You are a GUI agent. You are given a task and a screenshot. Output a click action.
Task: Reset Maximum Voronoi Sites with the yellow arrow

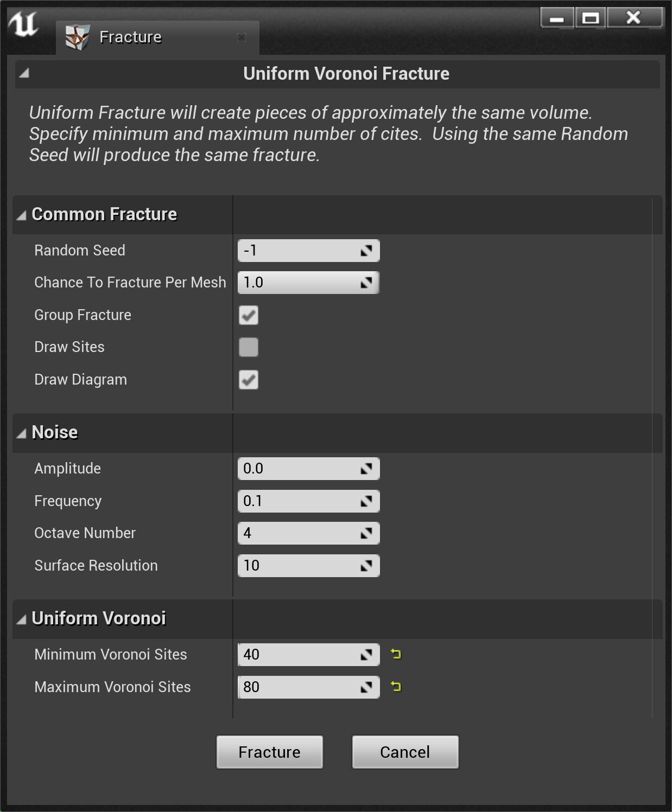tap(395, 687)
